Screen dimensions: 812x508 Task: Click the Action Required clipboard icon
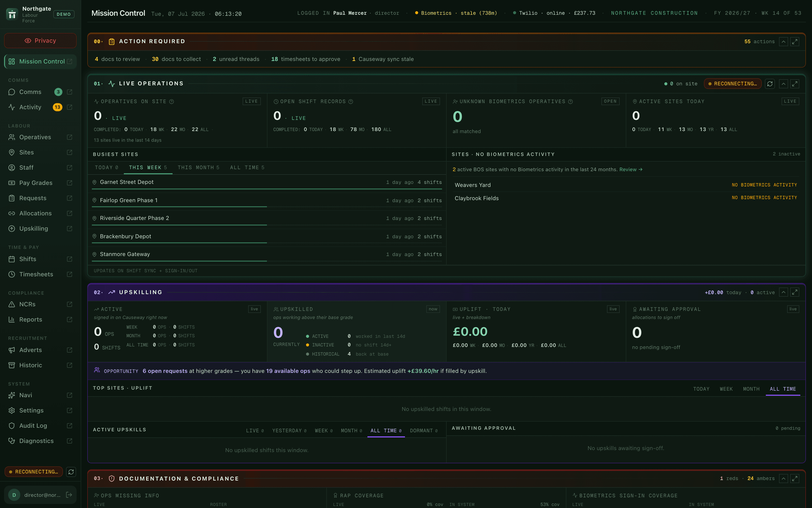click(112, 42)
